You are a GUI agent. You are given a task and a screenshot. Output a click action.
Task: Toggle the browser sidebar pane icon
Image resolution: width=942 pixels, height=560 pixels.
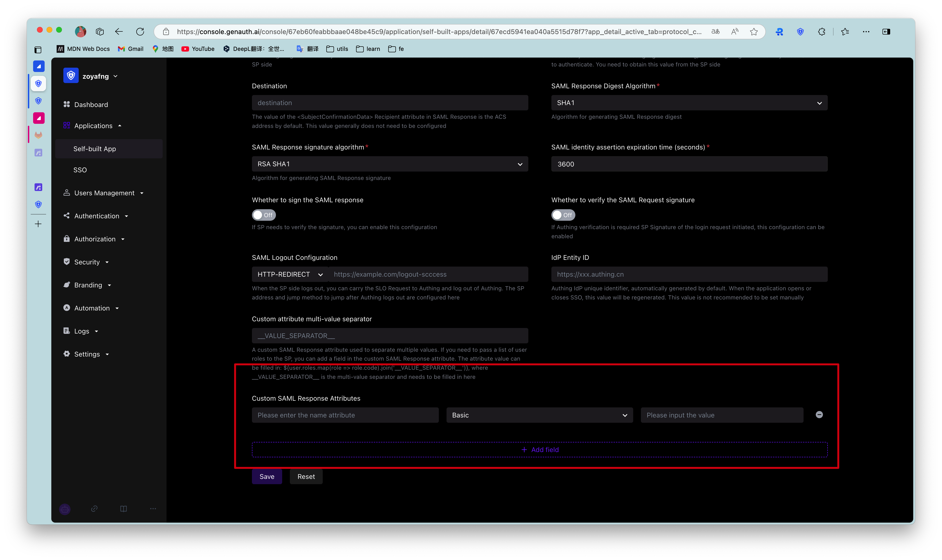click(x=886, y=32)
